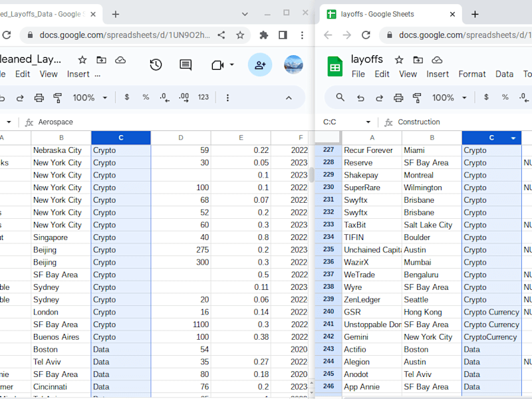Format as currency in left sheet
The width and height of the screenshot is (532, 399).
(127, 97)
